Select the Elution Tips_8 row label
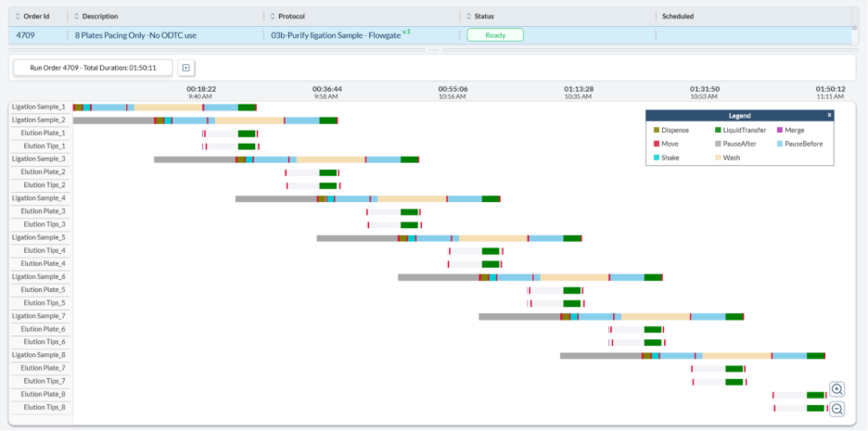This screenshot has width=868, height=431. coord(44,407)
